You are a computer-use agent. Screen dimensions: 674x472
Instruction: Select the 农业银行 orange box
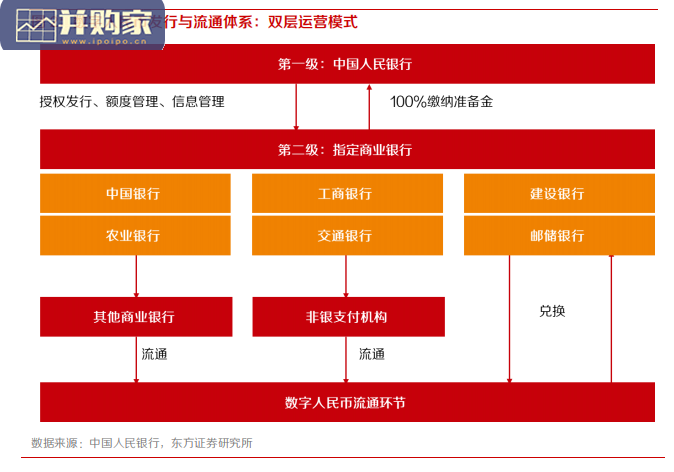(135, 236)
